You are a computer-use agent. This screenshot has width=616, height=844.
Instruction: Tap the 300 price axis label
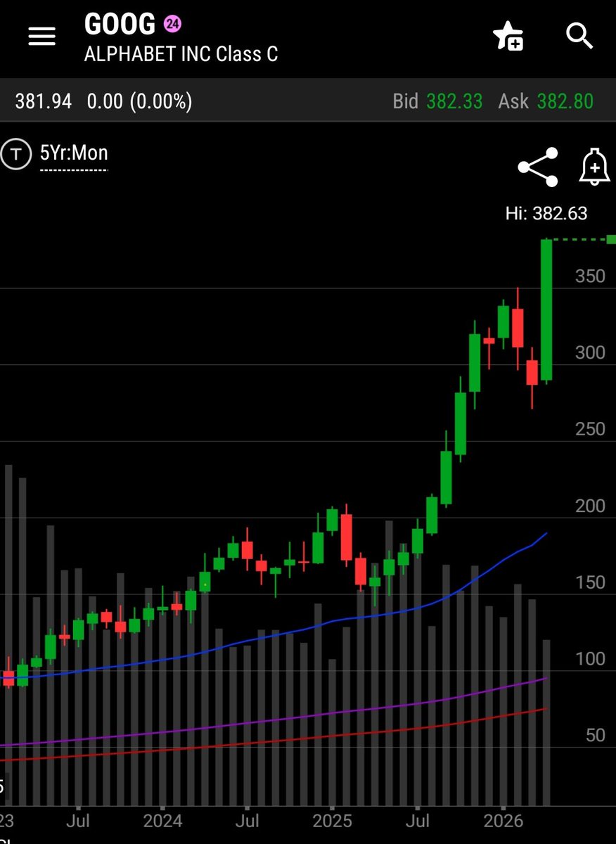click(x=590, y=352)
